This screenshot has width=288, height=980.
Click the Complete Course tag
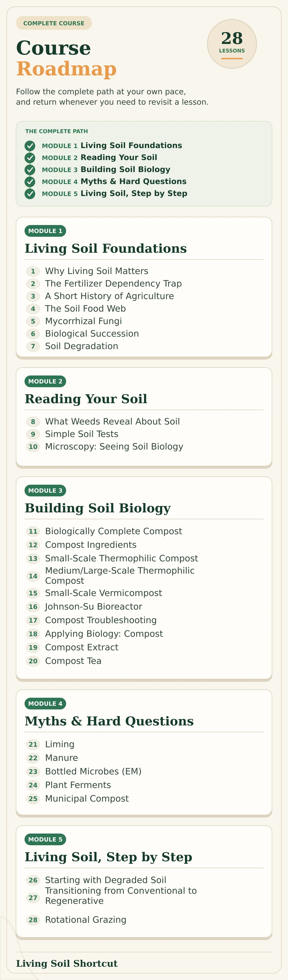(54, 23)
